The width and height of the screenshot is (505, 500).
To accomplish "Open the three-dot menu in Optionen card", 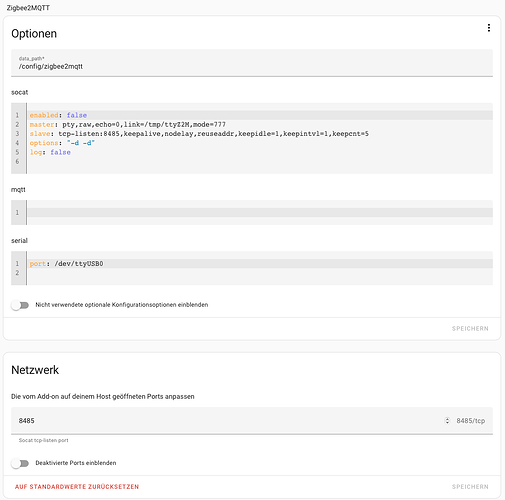I will coord(489,28).
